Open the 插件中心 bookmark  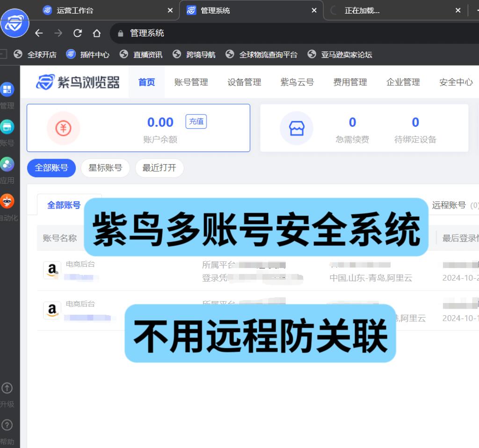tap(87, 54)
